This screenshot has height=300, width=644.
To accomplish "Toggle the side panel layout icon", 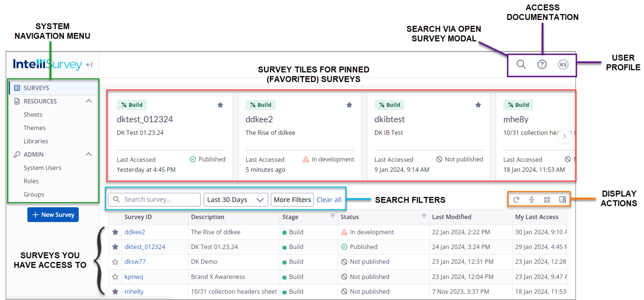I will click(563, 200).
